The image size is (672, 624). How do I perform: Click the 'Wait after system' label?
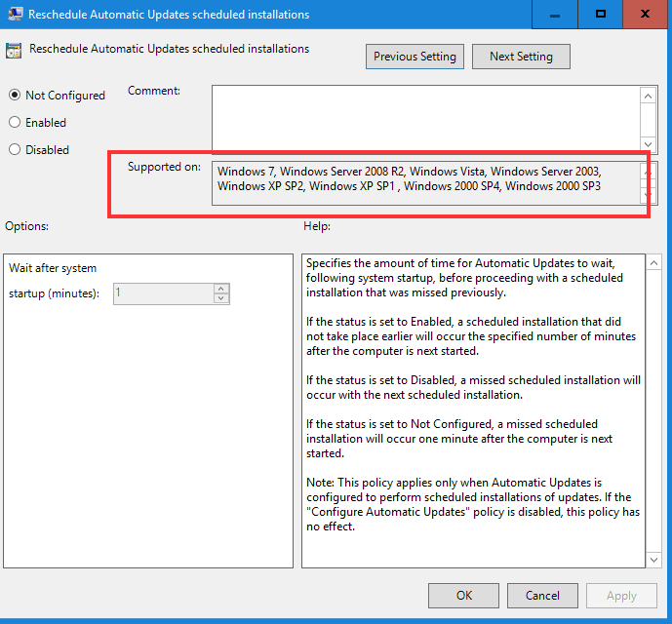[53, 268]
